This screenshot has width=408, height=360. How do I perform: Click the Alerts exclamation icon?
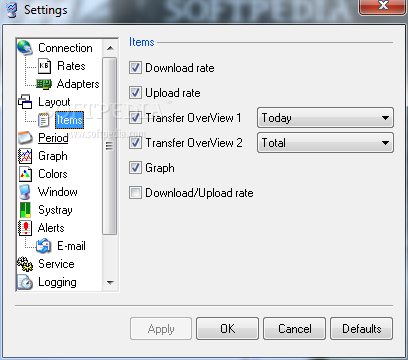[25, 228]
